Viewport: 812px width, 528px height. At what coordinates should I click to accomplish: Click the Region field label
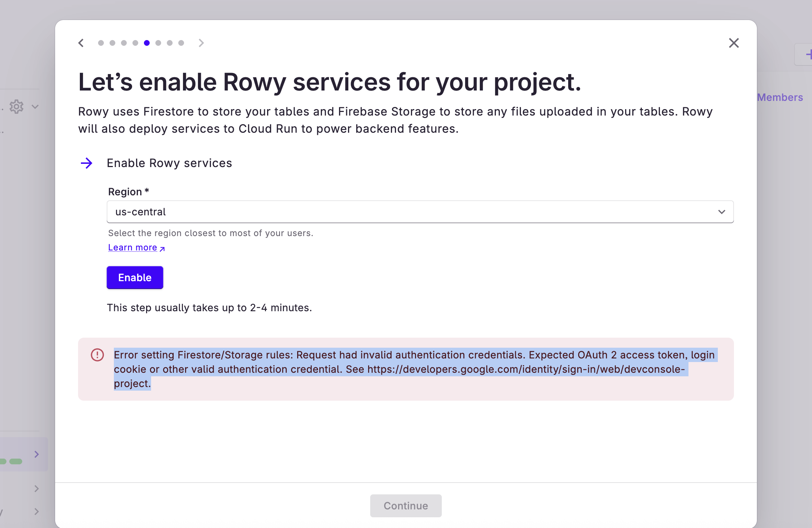coord(129,192)
